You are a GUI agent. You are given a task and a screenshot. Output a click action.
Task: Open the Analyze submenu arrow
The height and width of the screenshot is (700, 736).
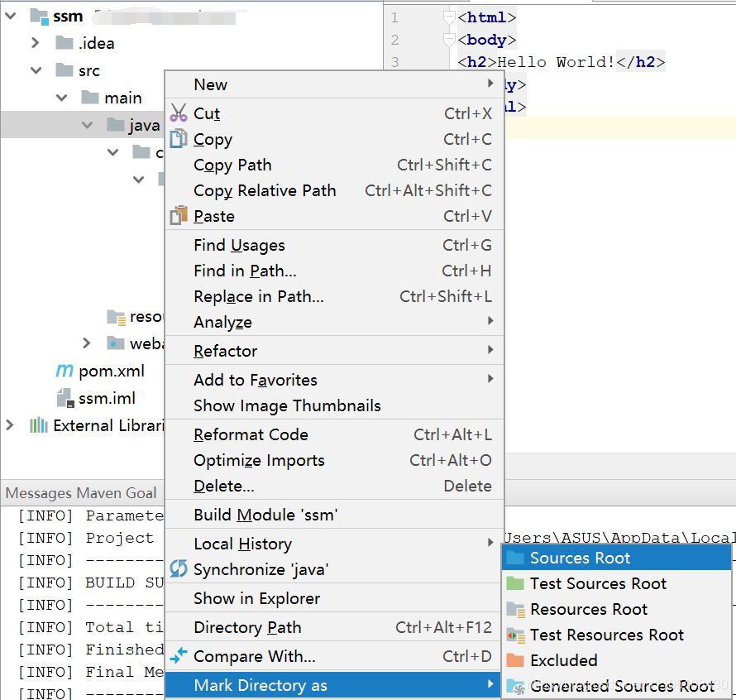pos(490,321)
